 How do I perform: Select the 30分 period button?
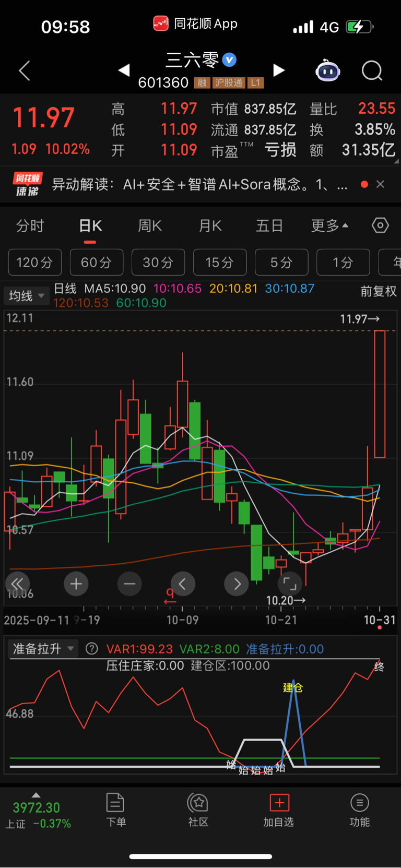point(158,262)
